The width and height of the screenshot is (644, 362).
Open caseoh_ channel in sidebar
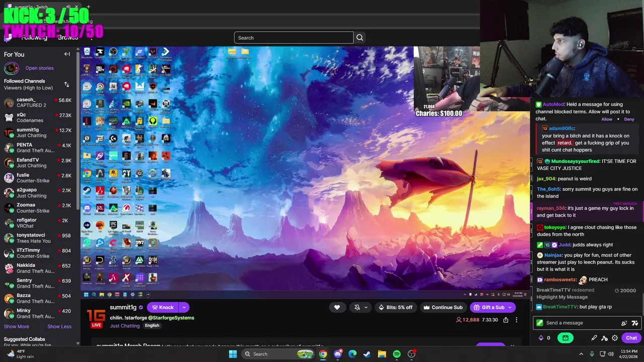pyautogui.click(x=39, y=103)
